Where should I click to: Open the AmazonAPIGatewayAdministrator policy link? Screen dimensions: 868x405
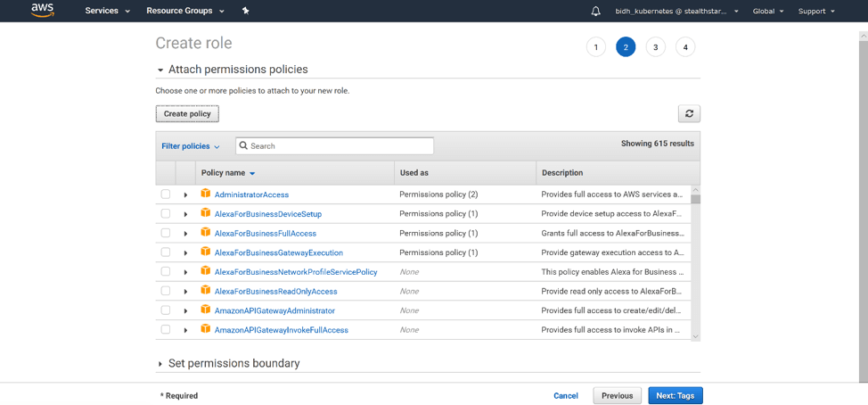coord(274,310)
